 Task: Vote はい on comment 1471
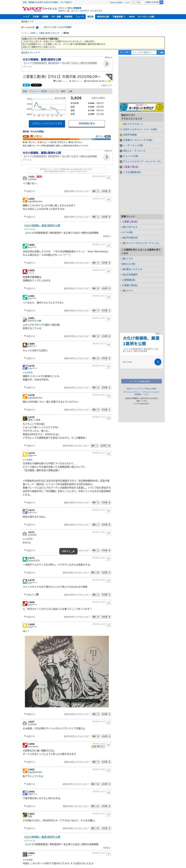coord(95,572)
